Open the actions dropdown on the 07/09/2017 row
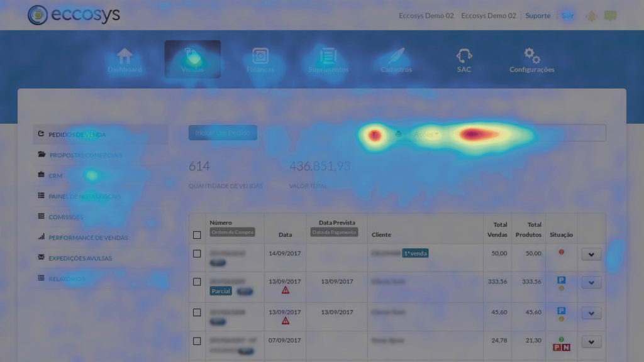The image size is (644, 362). (591, 342)
